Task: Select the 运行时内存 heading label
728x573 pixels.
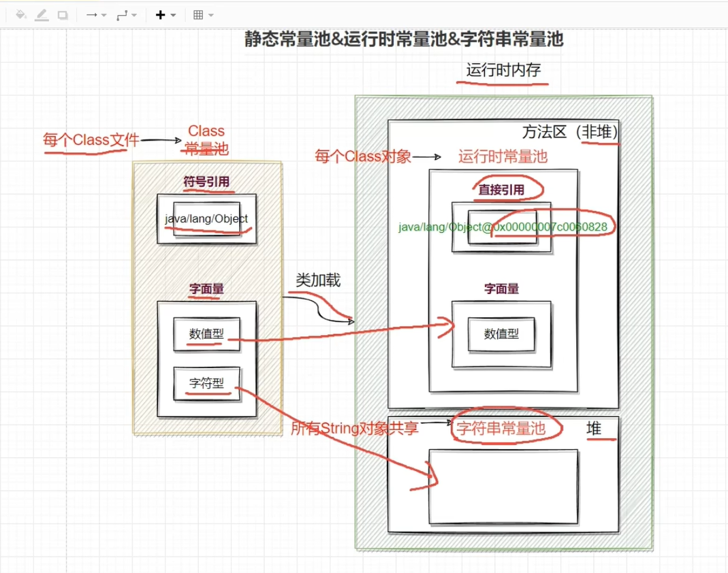Action: (504, 70)
